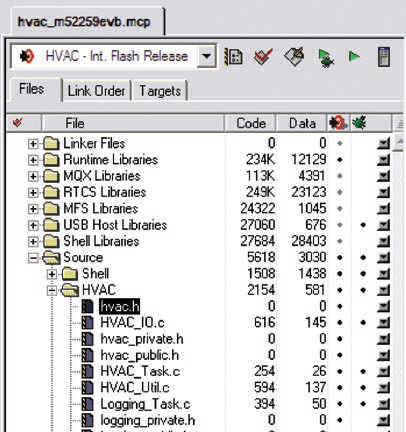Open the project inspector icon
Viewport: 406px width, 432px height.
pyautogui.click(x=384, y=57)
